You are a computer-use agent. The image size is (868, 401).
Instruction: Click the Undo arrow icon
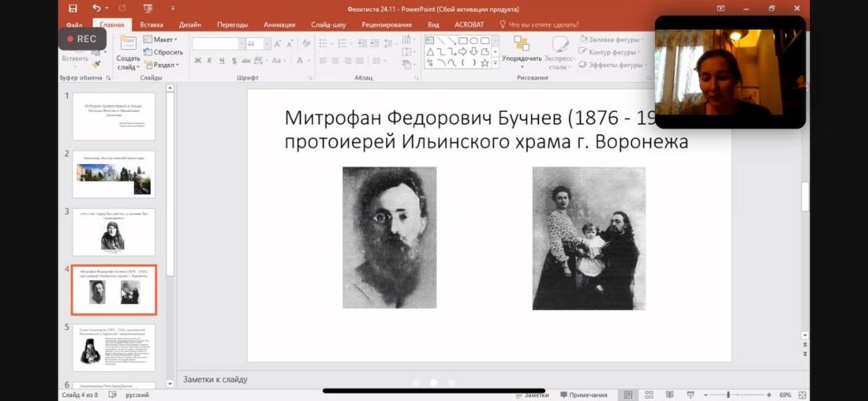96,8
